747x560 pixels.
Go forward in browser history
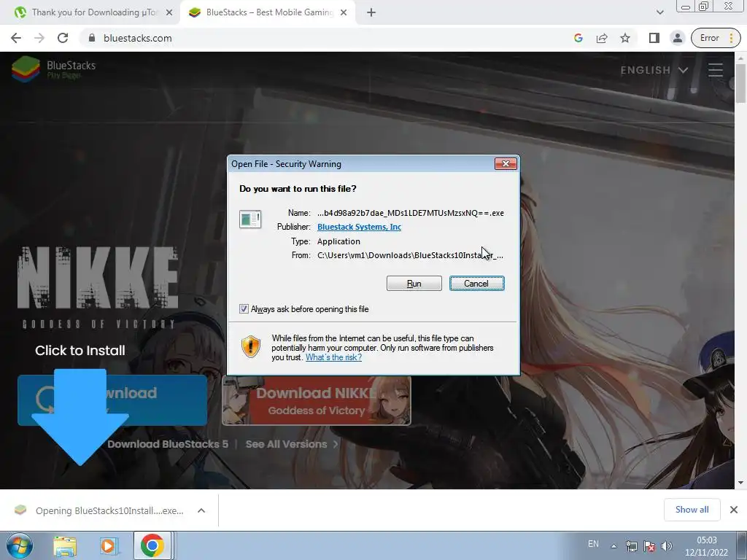(x=39, y=38)
